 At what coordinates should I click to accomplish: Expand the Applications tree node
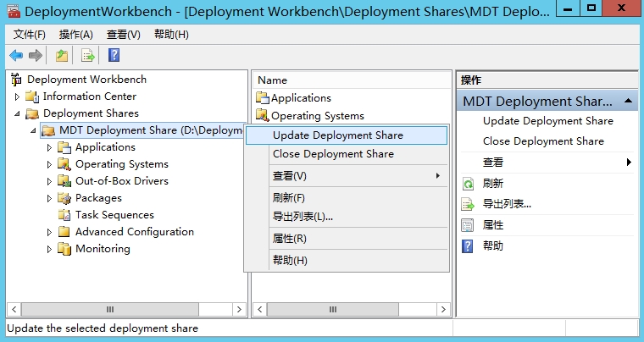[x=49, y=147]
